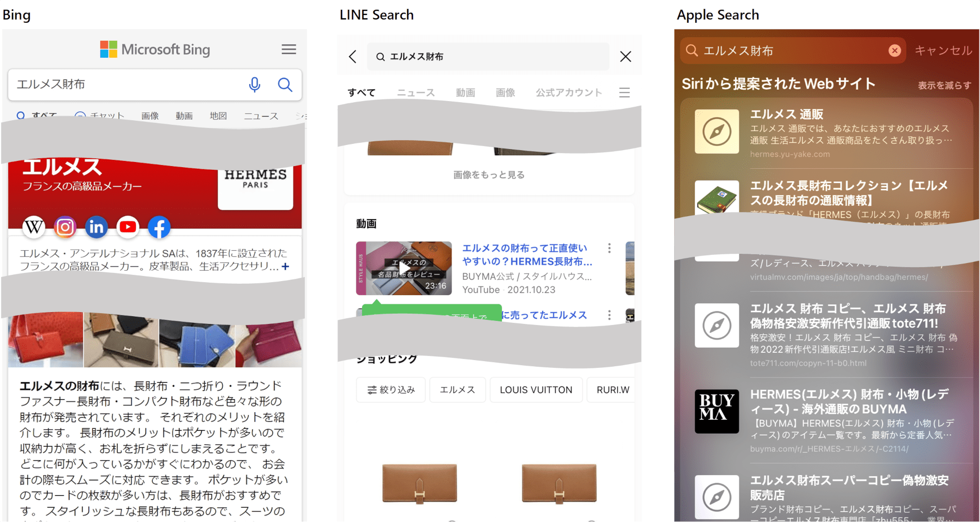980x522 pixels.
Task: Select the LINE ニュース tab
Action: (x=416, y=92)
